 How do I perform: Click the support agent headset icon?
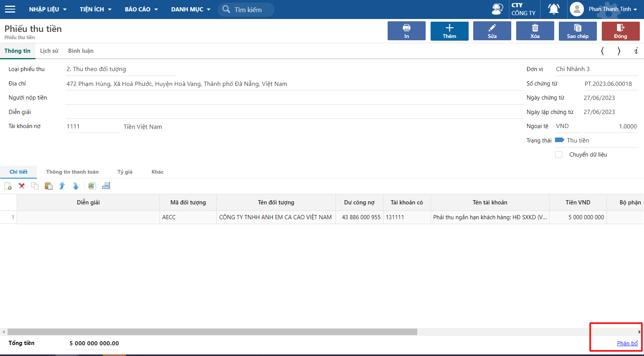(x=497, y=9)
